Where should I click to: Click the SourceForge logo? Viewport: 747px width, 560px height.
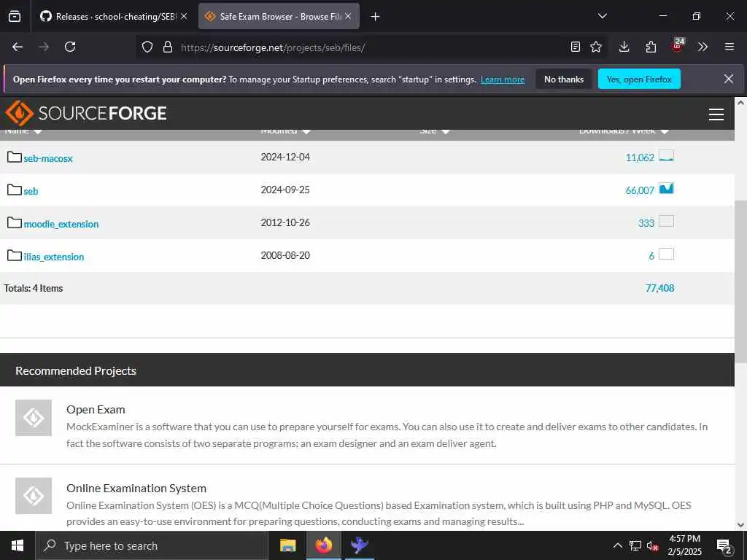(86, 113)
